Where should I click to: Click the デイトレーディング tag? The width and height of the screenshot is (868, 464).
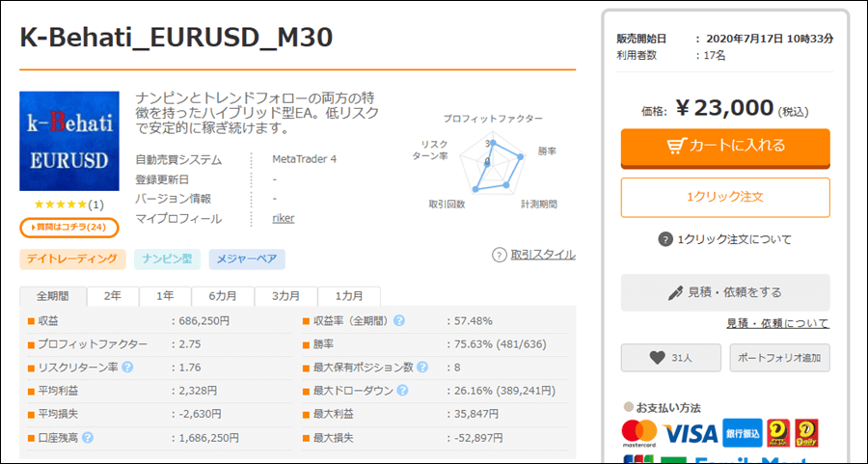coord(72,259)
